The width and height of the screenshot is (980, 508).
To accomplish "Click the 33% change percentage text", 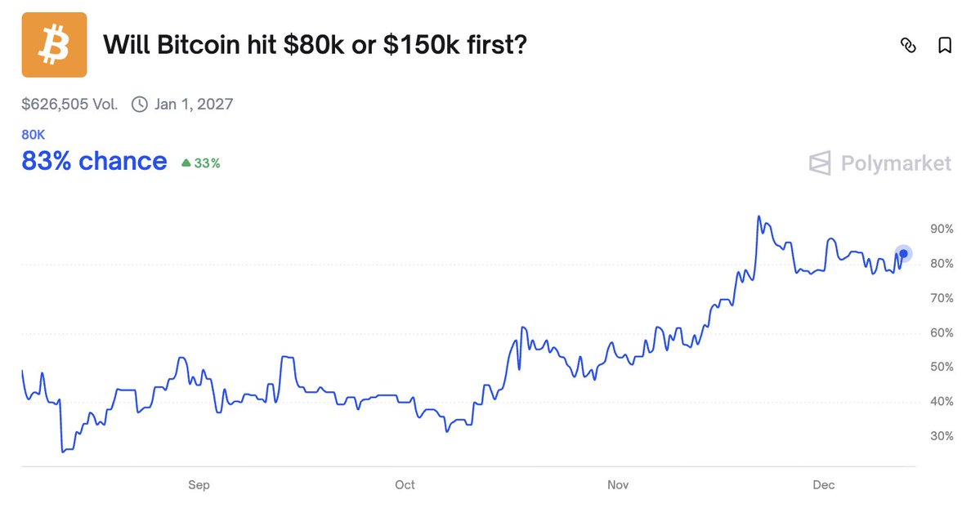I will [207, 163].
